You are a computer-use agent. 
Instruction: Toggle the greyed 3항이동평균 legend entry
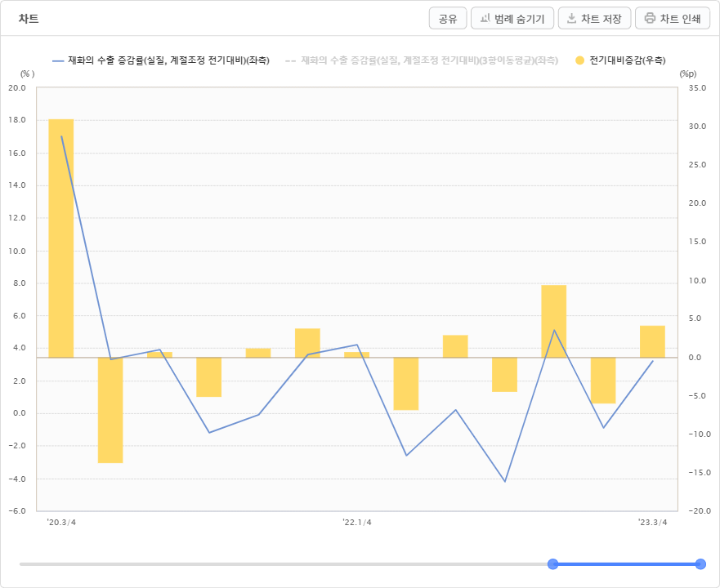[x=422, y=60]
